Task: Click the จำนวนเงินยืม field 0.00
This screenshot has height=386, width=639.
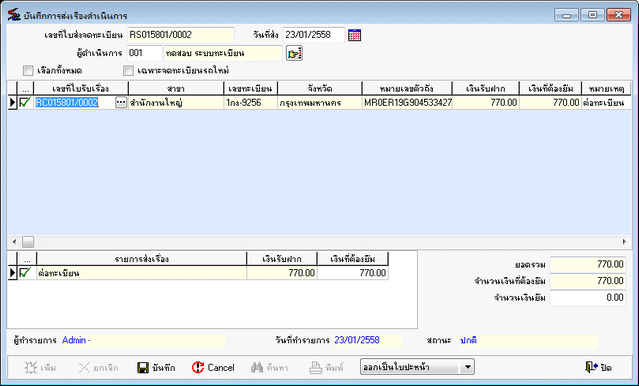Action: coord(588,298)
